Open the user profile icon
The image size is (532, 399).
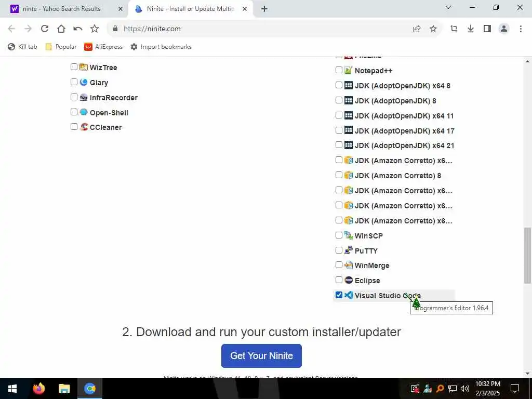pos(504,29)
